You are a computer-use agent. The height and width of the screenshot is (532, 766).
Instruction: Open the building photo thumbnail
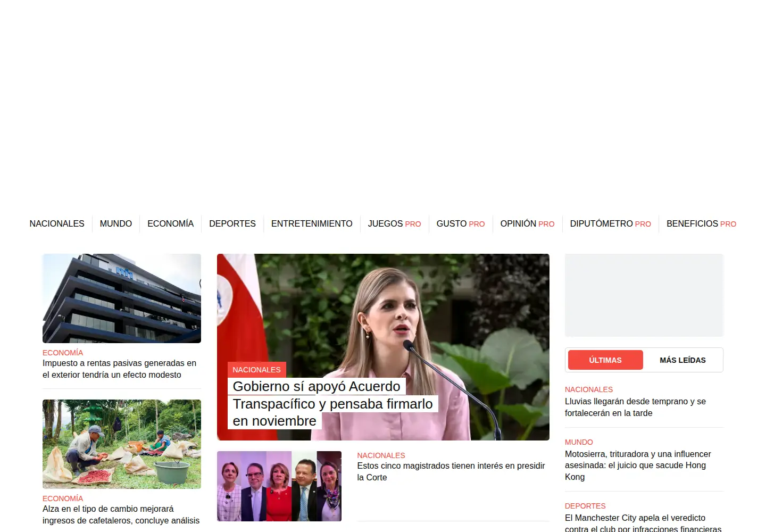coord(122,298)
